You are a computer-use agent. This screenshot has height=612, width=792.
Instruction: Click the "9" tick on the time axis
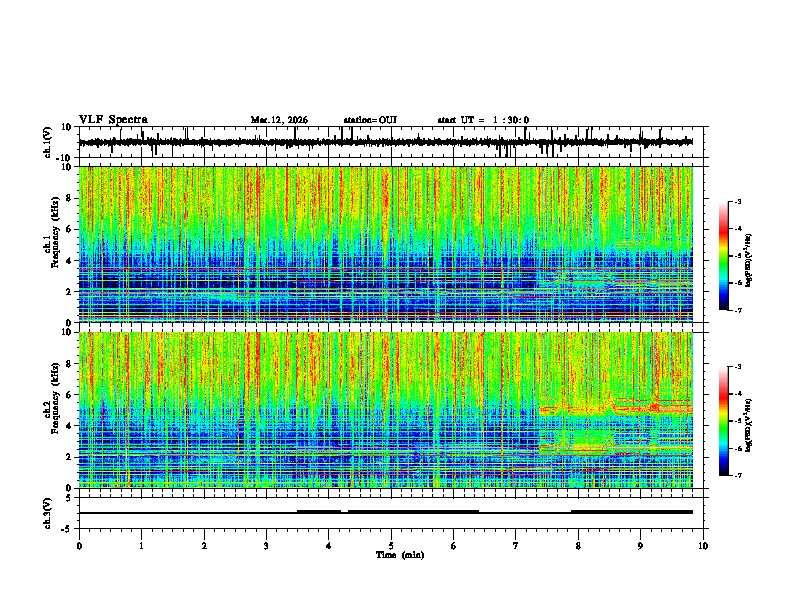(x=640, y=546)
